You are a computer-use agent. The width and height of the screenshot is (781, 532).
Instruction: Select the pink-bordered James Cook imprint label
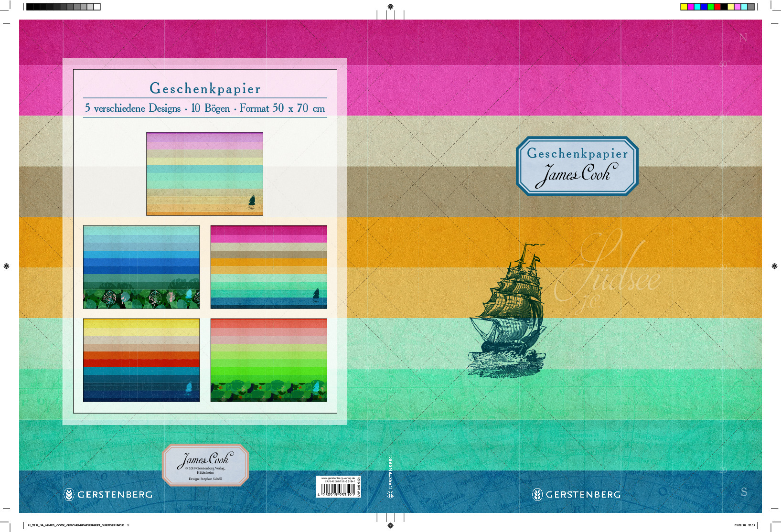pos(205,465)
